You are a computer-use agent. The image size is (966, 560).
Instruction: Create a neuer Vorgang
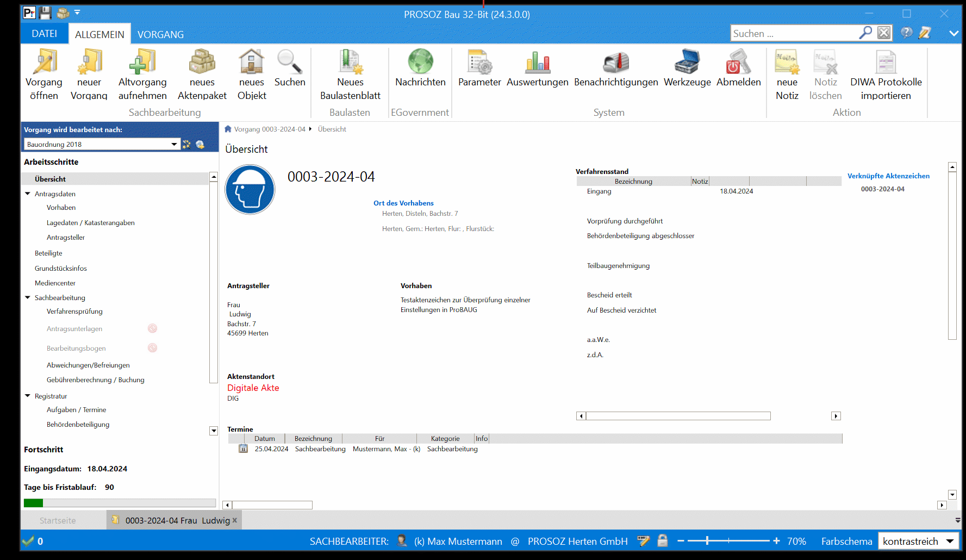coord(89,74)
